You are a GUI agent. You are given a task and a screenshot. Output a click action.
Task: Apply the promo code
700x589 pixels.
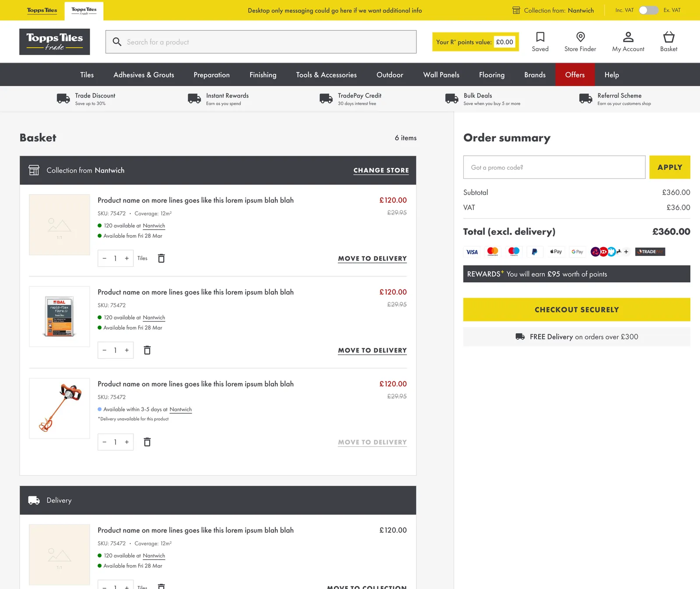(670, 167)
